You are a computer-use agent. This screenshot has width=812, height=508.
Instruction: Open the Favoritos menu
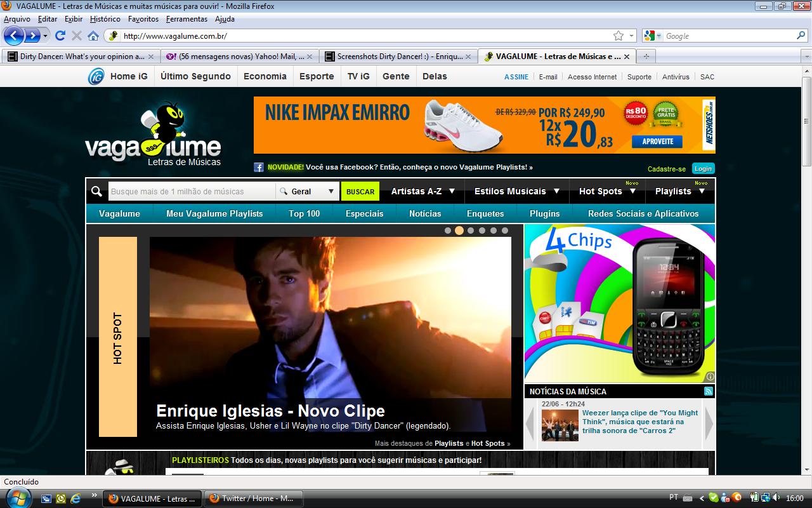(143, 19)
